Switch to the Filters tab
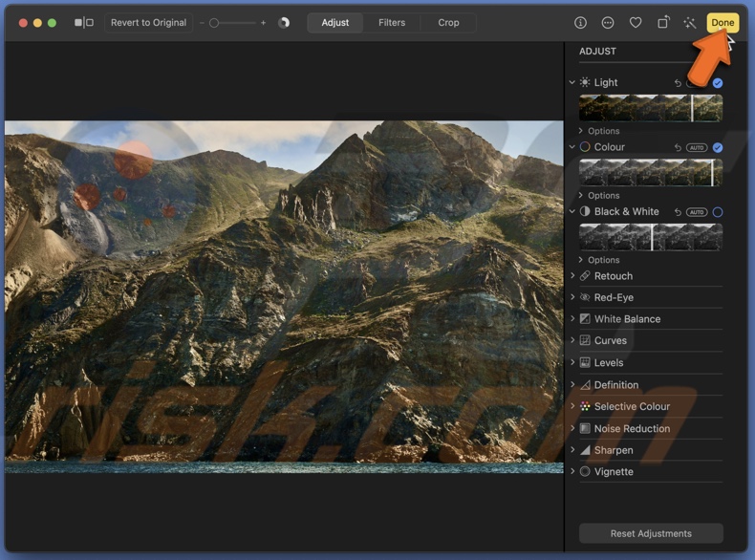This screenshot has width=755, height=560. coord(391,22)
